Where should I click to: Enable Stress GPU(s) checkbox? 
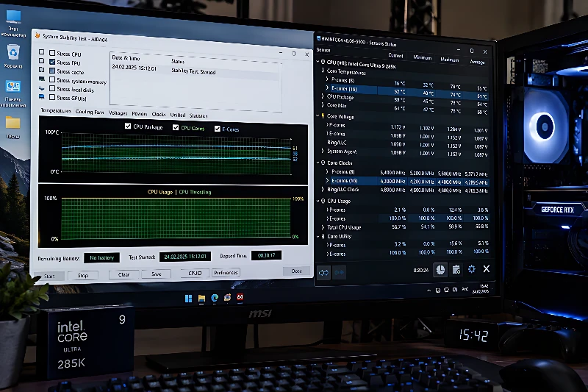tap(52, 97)
